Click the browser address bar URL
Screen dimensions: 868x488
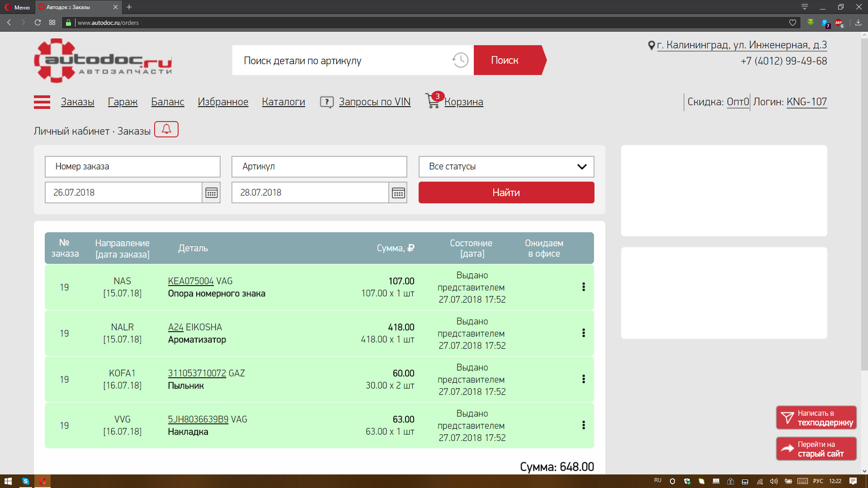(x=108, y=23)
